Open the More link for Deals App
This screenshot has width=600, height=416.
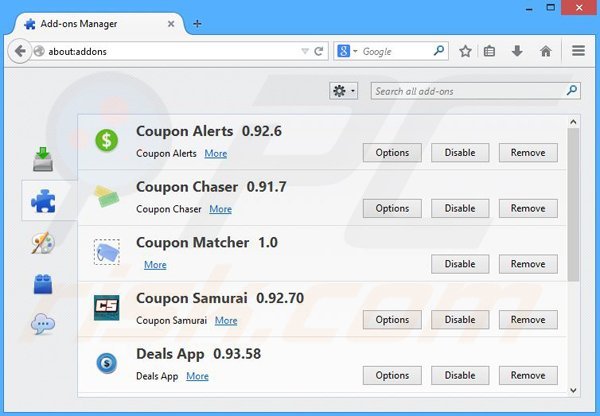click(x=197, y=376)
